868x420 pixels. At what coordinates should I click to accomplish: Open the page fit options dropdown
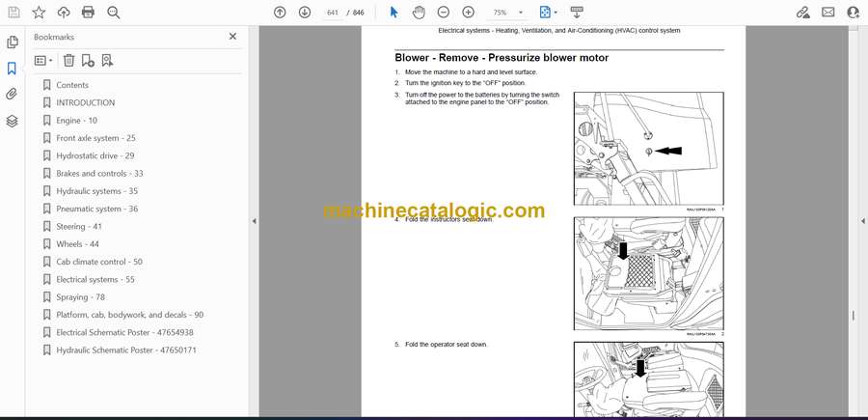pyautogui.click(x=548, y=13)
